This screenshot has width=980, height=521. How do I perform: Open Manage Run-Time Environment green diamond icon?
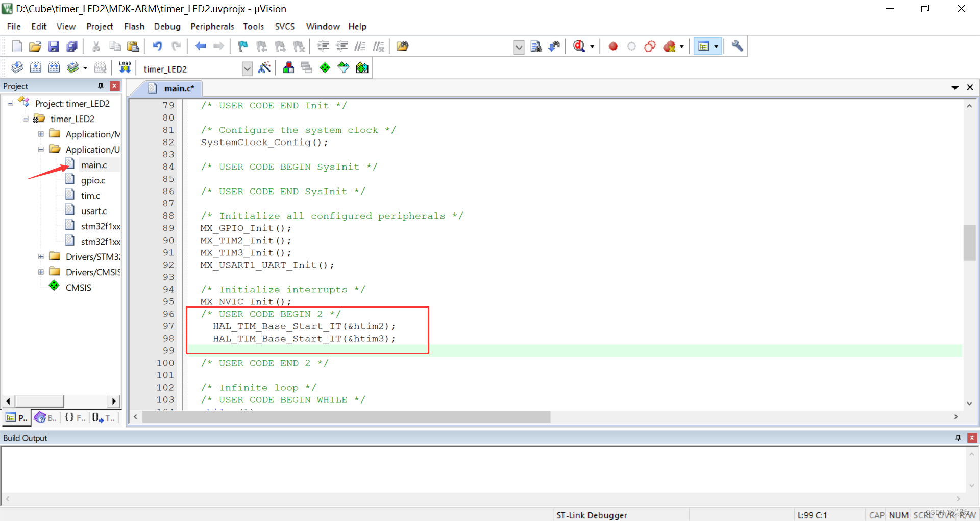click(325, 67)
